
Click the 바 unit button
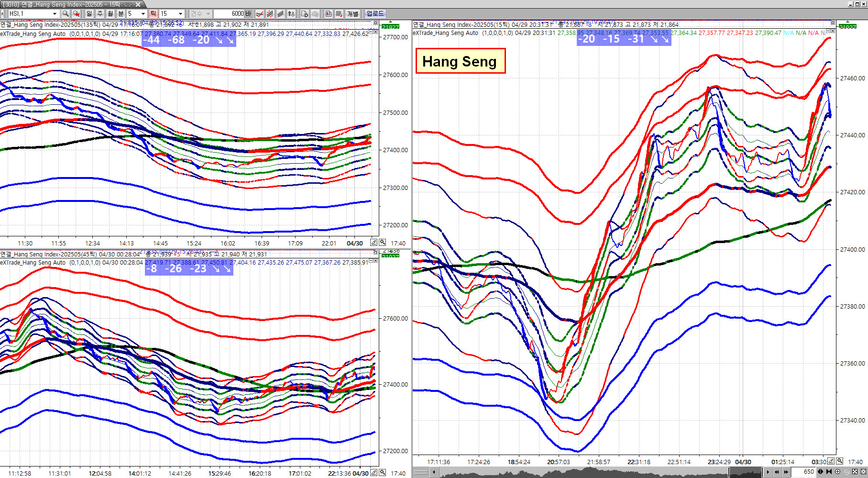pyautogui.click(x=249, y=14)
